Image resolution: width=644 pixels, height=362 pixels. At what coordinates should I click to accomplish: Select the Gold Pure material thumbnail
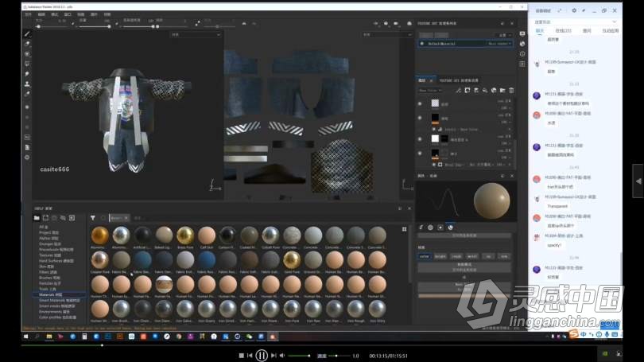point(292,260)
